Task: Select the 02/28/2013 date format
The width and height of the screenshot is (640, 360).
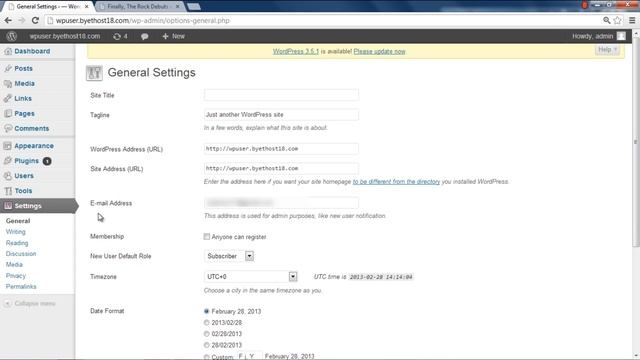Action: (207, 334)
